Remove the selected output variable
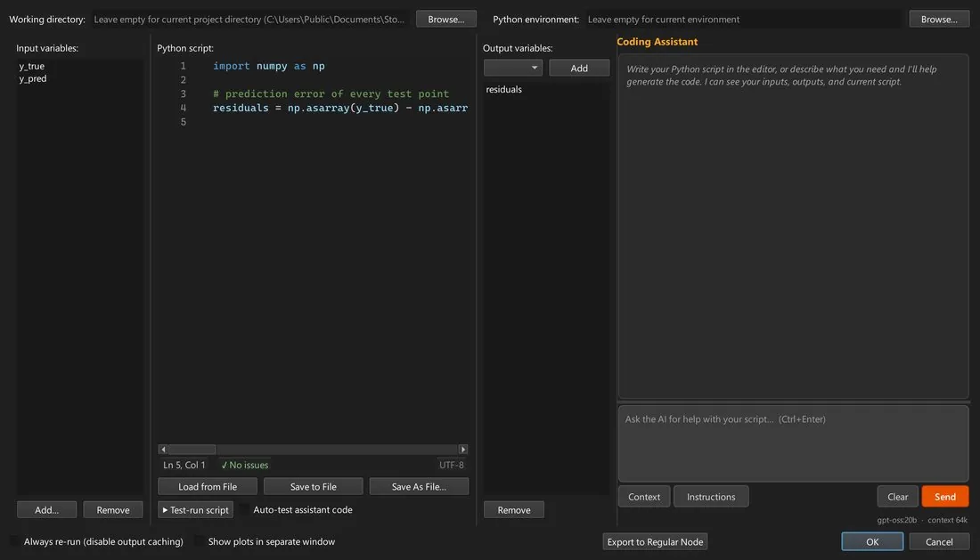 click(514, 510)
